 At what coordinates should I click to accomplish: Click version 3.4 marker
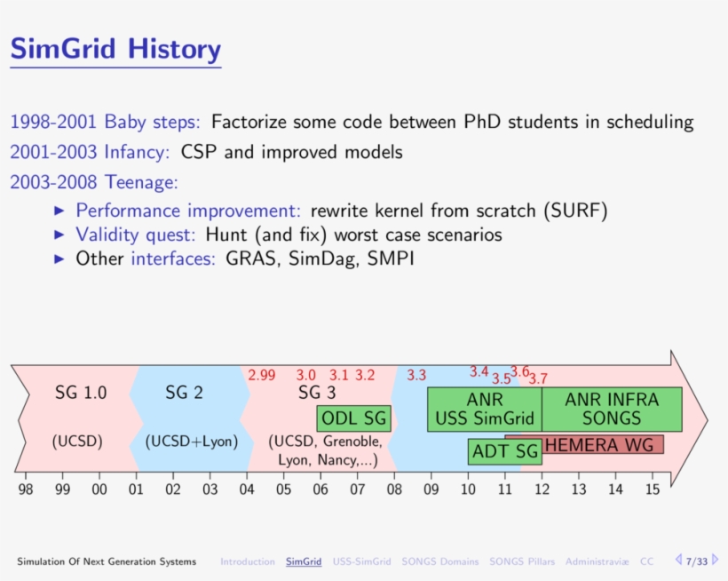pyautogui.click(x=479, y=371)
